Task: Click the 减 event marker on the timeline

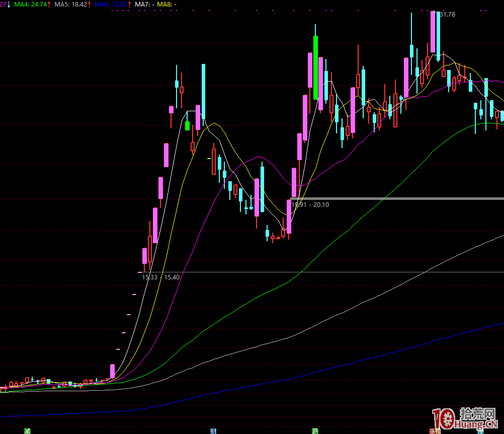Action: [27, 430]
